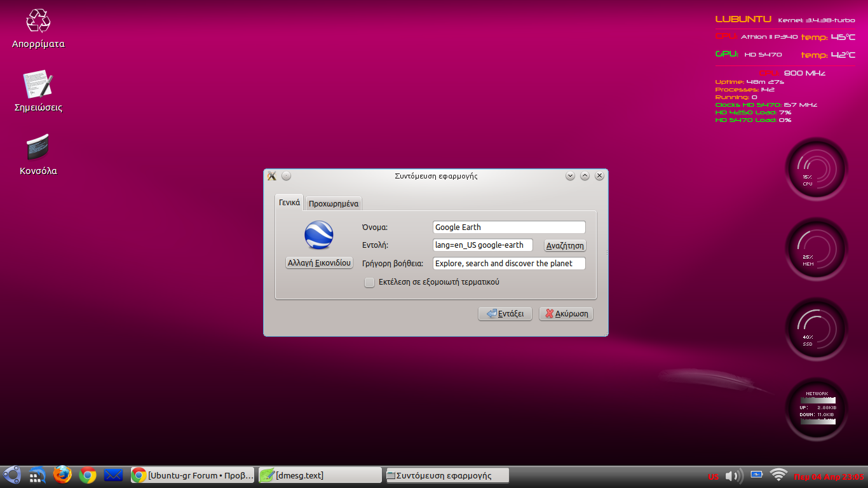Open the Wi-Fi network tray icon
This screenshot has height=488, width=868.
778,475
